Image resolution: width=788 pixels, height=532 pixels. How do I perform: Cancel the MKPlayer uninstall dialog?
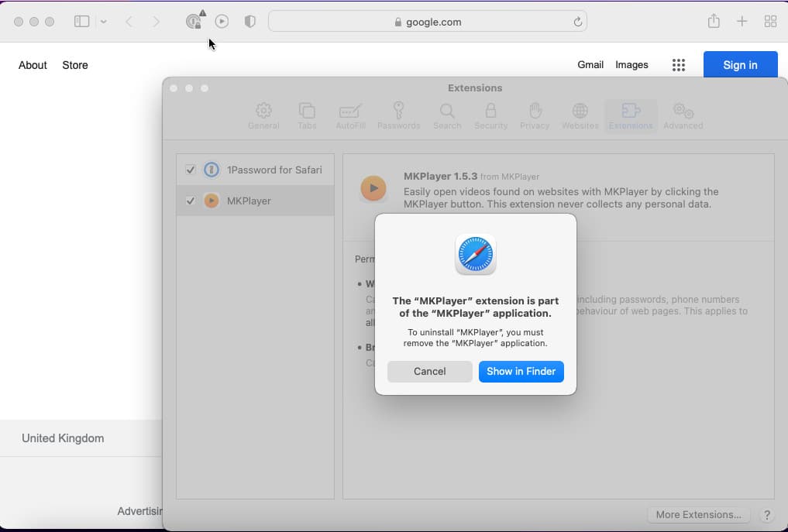point(430,371)
